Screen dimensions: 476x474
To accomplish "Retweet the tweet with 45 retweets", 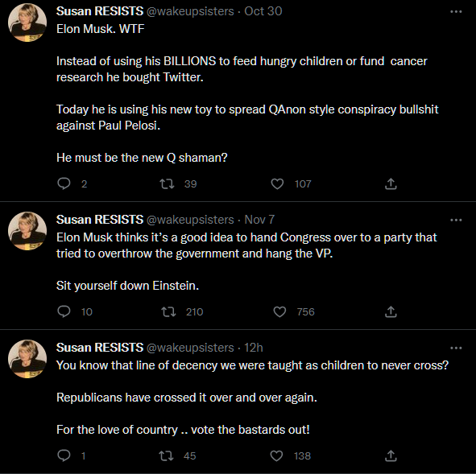I will [167, 455].
